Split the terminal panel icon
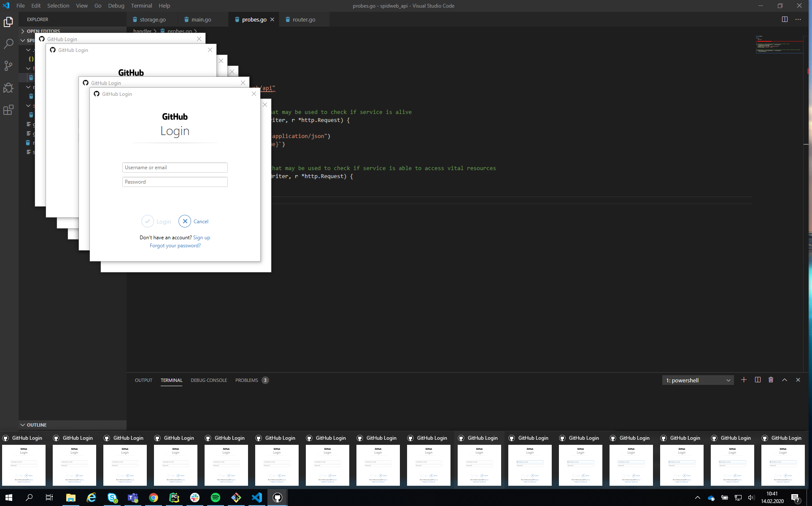Viewport: 812px width, 506px height. click(758, 380)
